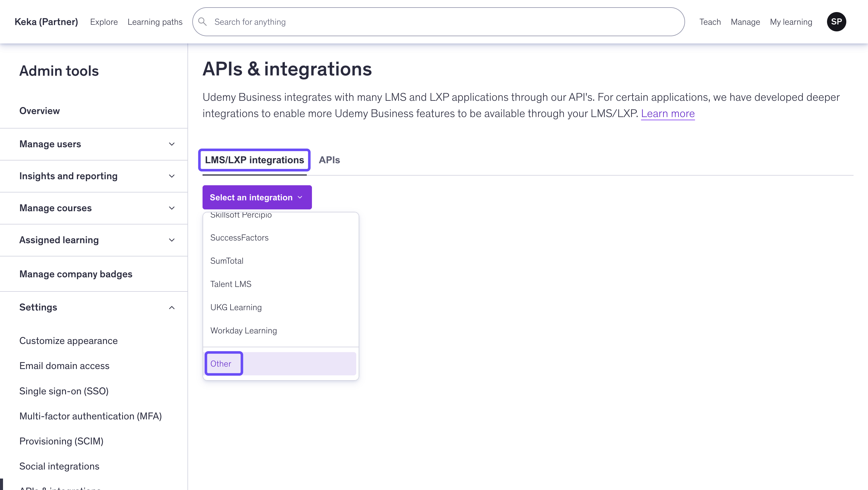This screenshot has height=490, width=868.
Task: Go to Manage company badges
Action: 76,274
